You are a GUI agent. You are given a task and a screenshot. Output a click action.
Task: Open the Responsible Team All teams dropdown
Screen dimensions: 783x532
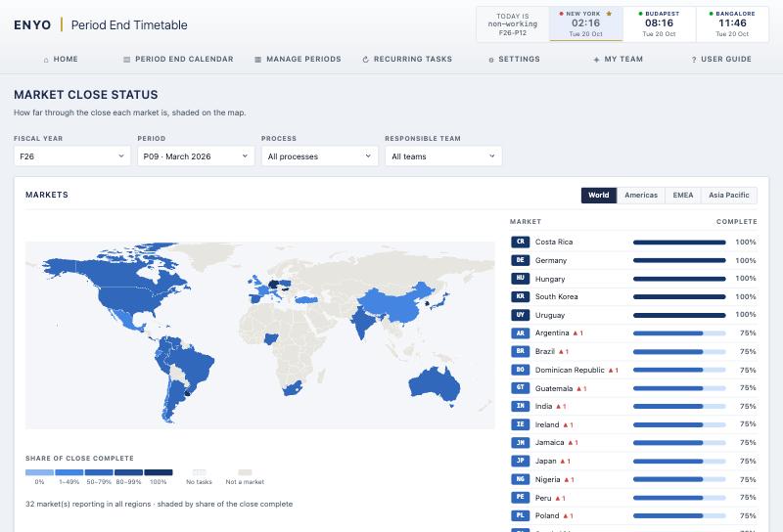(x=443, y=156)
